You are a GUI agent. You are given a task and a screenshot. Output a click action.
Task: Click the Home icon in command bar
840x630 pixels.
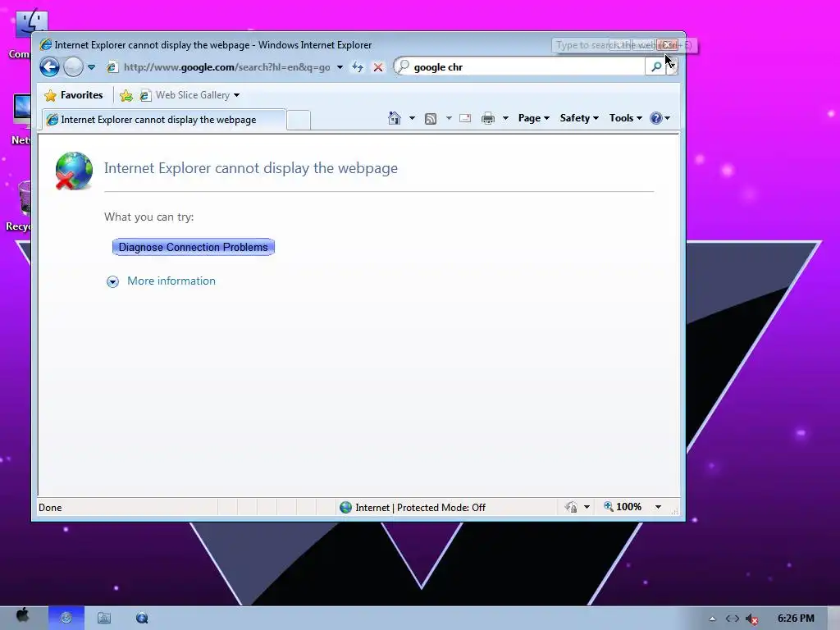click(x=395, y=118)
